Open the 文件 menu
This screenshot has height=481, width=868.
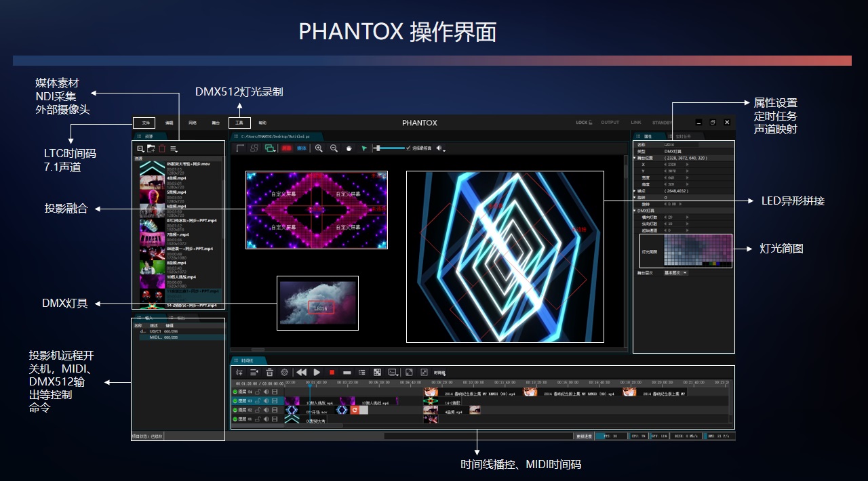pos(144,123)
